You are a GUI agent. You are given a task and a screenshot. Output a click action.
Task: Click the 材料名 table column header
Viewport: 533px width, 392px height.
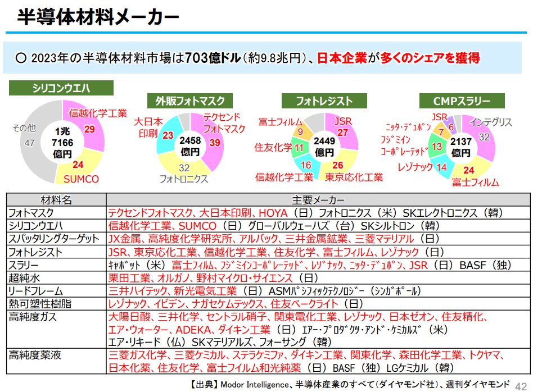[x=56, y=200]
